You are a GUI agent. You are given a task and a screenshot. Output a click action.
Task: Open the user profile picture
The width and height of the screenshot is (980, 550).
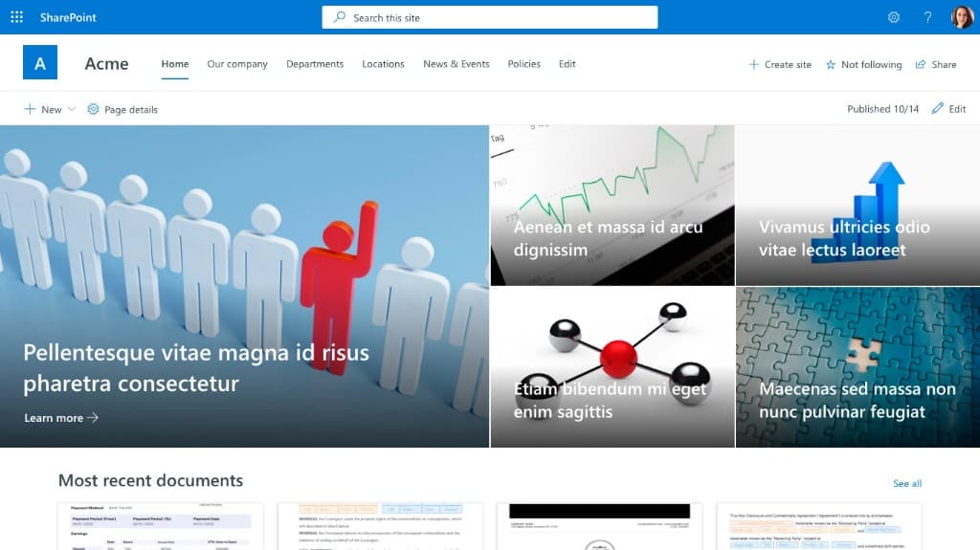963,17
